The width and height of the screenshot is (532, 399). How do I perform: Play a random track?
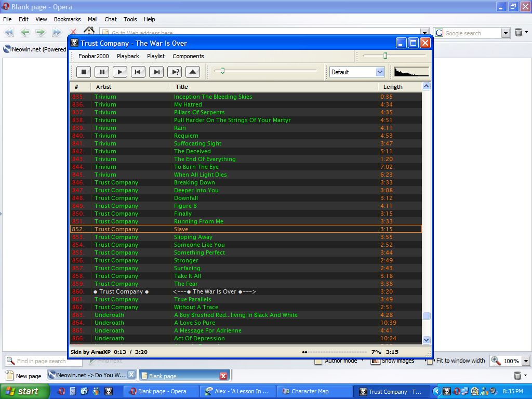[x=175, y=72]
